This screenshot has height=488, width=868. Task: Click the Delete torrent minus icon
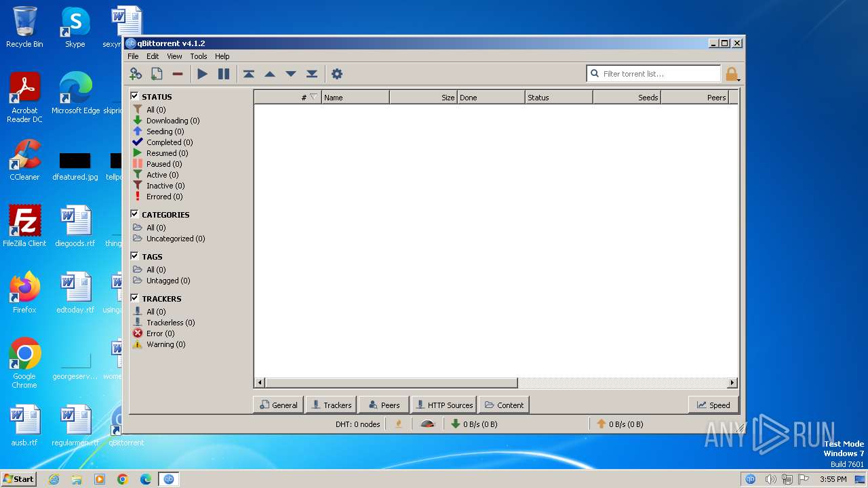[178, 74]
